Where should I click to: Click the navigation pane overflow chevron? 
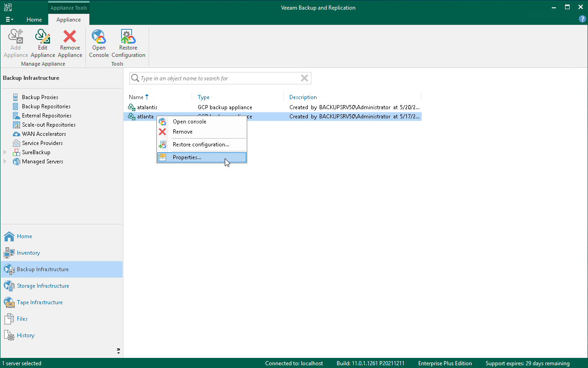pos(118,351)
